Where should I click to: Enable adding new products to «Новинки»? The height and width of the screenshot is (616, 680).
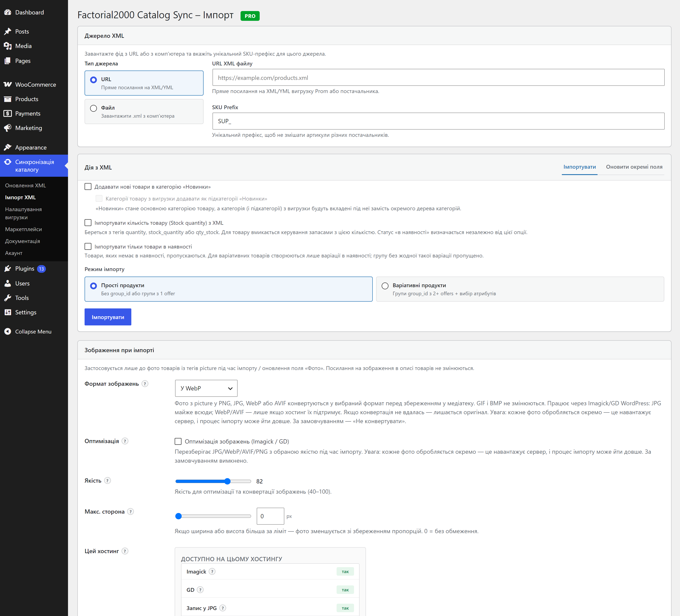(88, 187)
